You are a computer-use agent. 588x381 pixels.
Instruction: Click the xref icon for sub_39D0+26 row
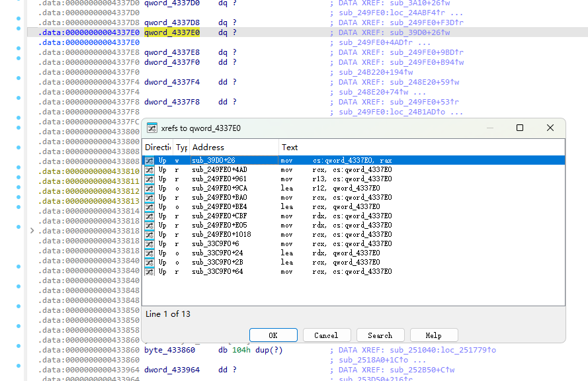tap(149, 161)
